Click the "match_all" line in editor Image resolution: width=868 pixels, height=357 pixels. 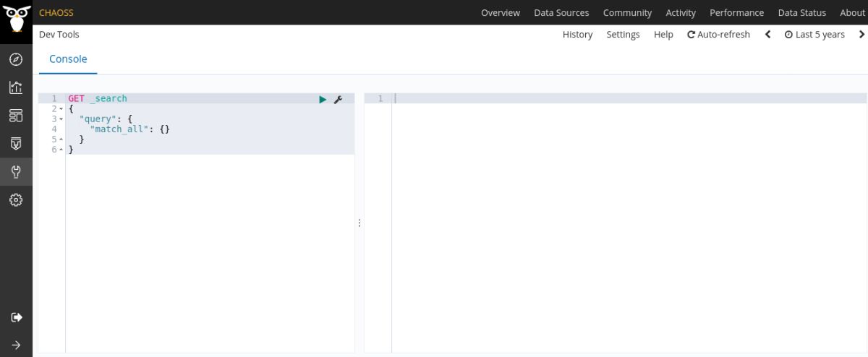pyautogui.click(x=129, y=129)
